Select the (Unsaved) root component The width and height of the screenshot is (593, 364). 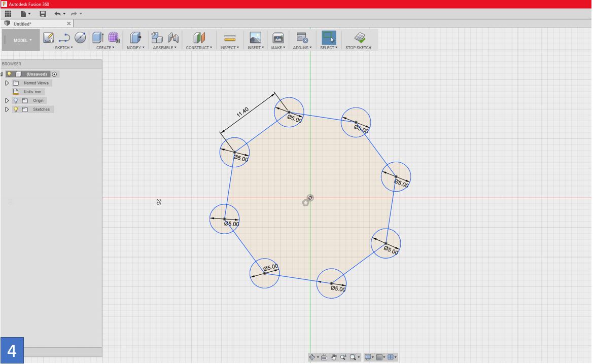tap(37, 74)
